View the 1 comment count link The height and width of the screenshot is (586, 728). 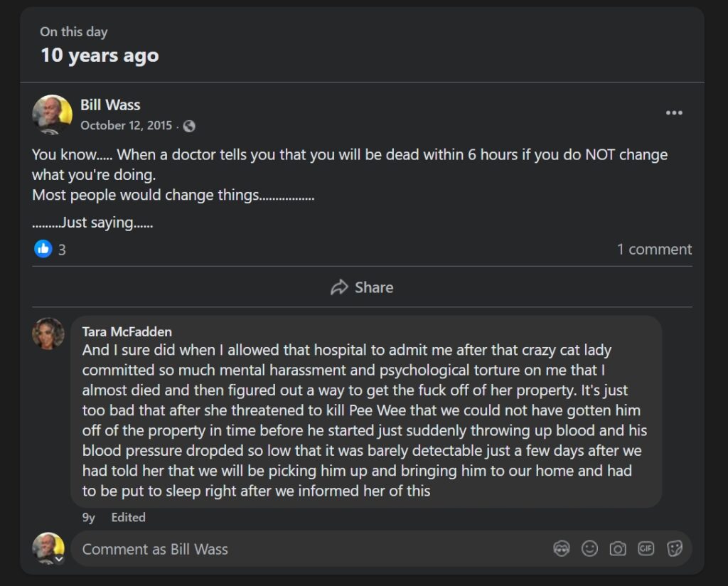pyautogui.click(x=654, y=250)
